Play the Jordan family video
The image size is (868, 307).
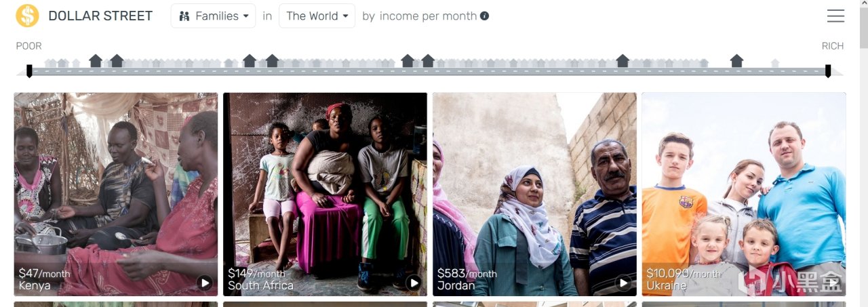[x=623, y=282]
